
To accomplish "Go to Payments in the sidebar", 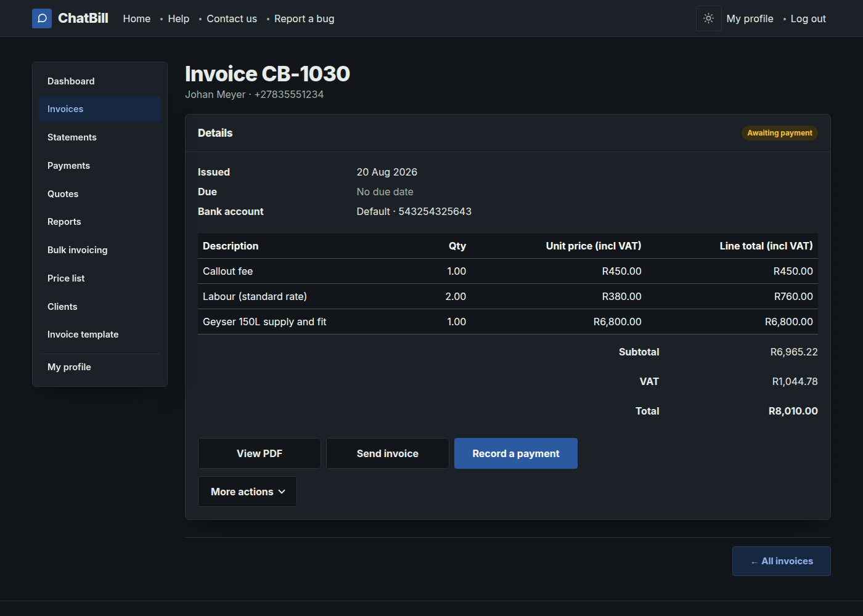I will [x=100, y=166].
